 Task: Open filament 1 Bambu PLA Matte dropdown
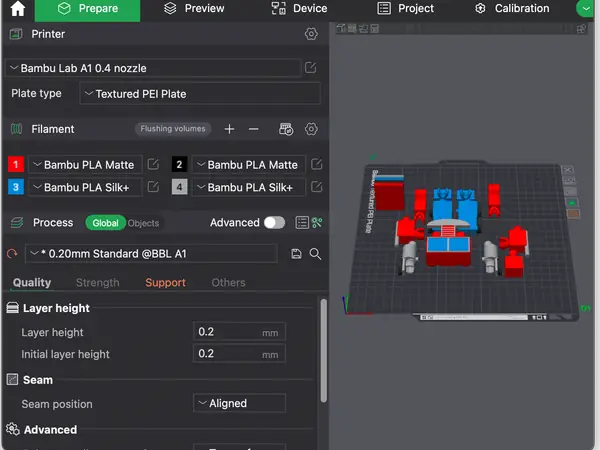point(85,165)
